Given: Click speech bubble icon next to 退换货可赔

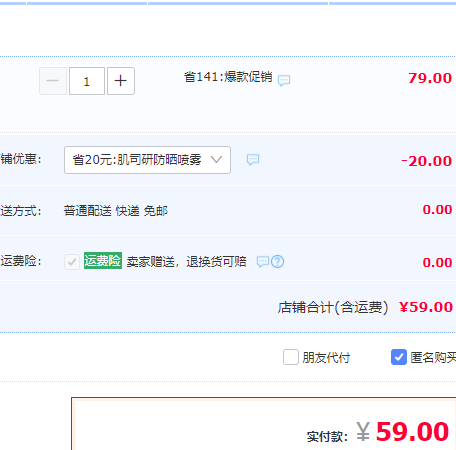Looking at the screenshot, I should coord(263,262).
